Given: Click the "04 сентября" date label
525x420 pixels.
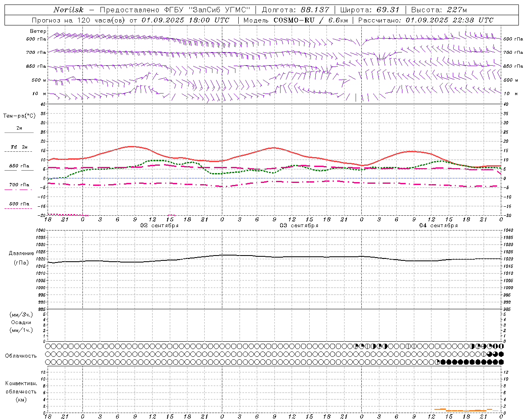Looking at the screenshot, I should (438, 226).
